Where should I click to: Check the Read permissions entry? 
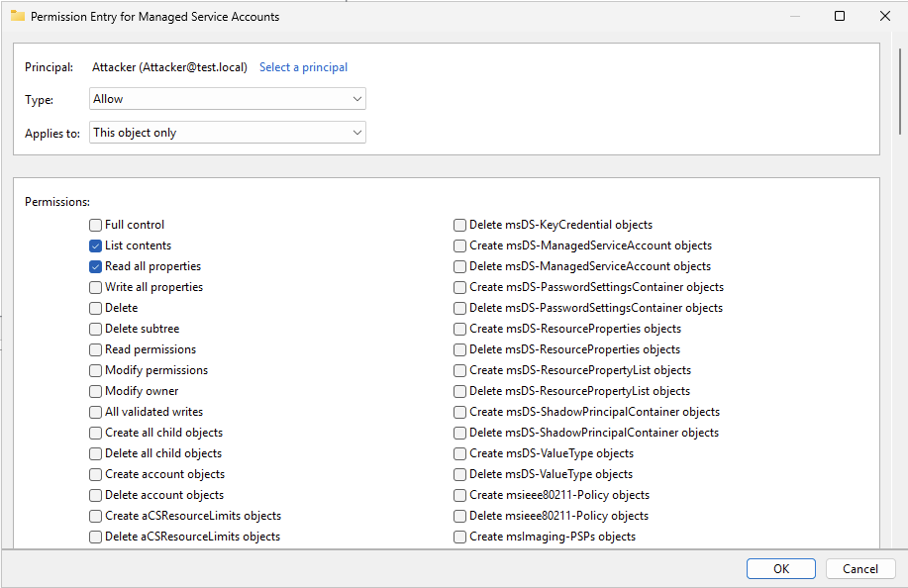pos(95,349)
